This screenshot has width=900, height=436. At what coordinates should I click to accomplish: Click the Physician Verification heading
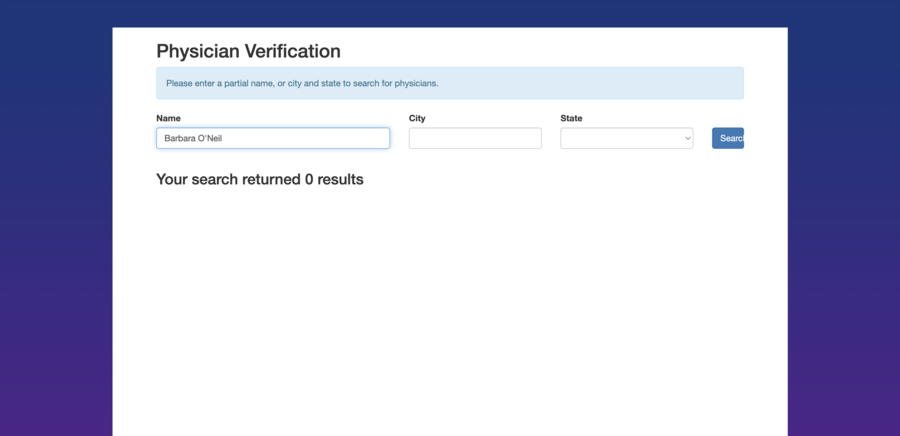248,51
